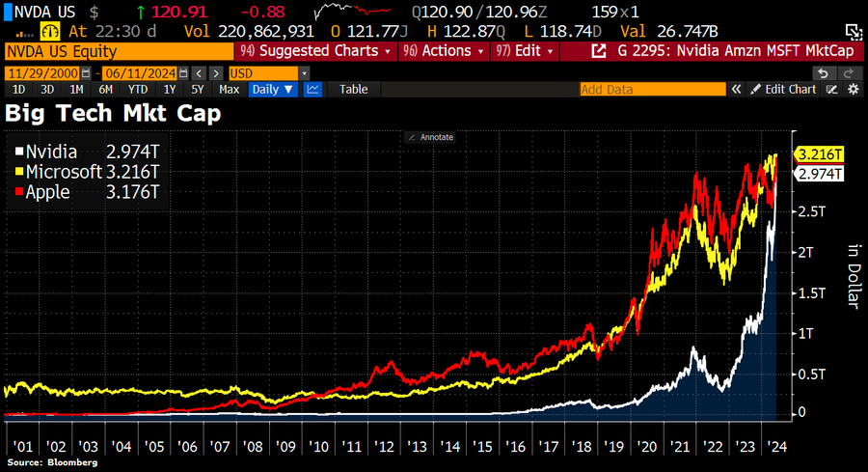The image size is (868, 472).
Task: Collapse panel with double left chevron
Action: point(736,89)
